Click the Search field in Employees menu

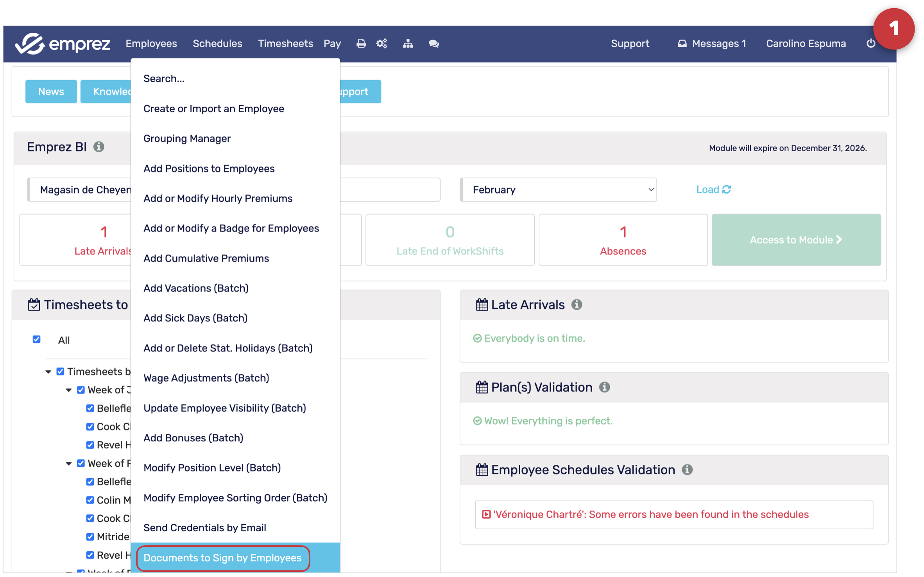(164, 79)
